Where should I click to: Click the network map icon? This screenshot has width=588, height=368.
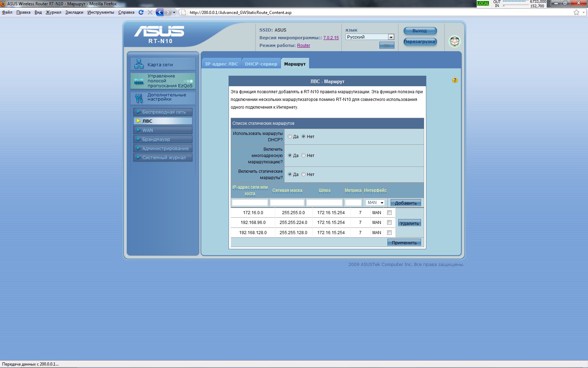(139, 64)
